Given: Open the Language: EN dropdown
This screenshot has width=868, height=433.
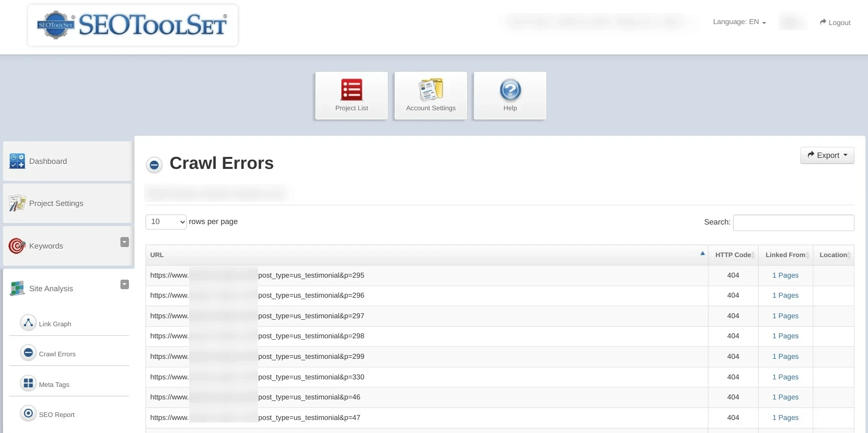Looking at the screenshot, I should (739, 22).
